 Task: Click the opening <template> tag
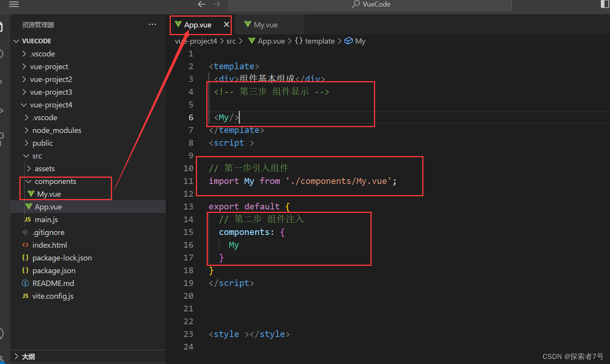[234, 66]
